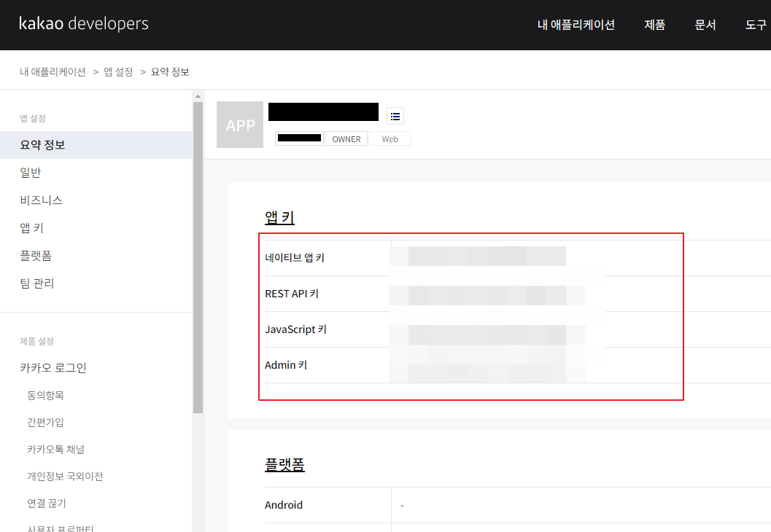Click the Admin 키 row label
771x532 pixels.
[x=286, y=365]
